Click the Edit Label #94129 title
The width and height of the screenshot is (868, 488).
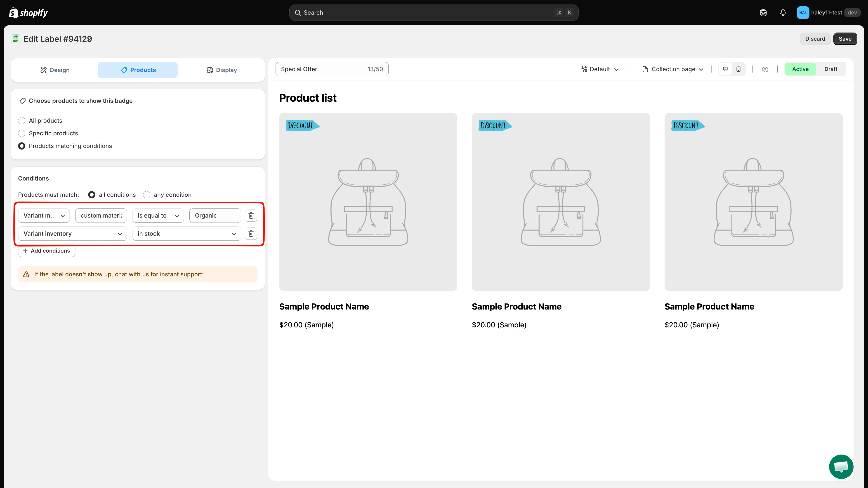coord(58,39)
